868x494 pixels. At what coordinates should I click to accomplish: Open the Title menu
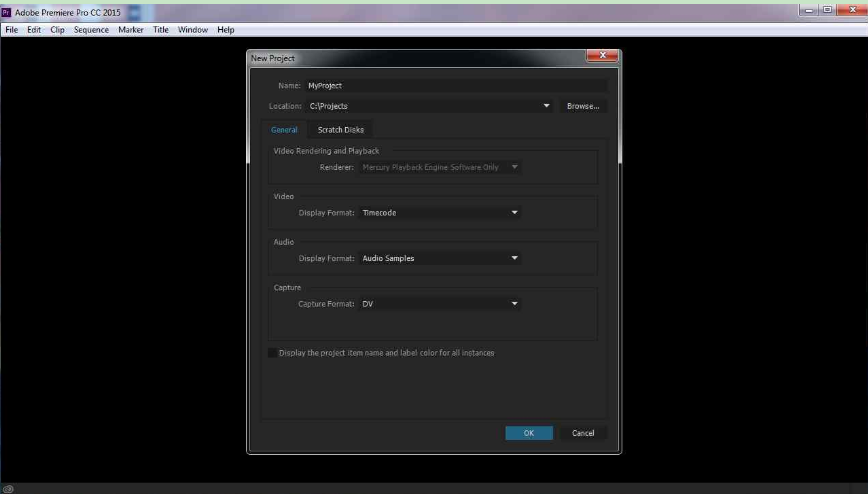161,30
